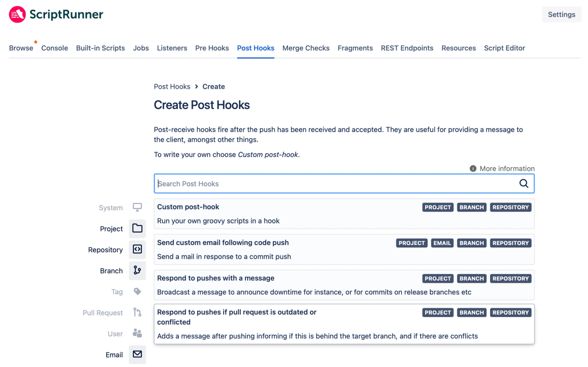Image resolution: width=588 pixels, height=367 pixels.
Task: Go to the Jobs tab
Action: click(x=141, y=48)
